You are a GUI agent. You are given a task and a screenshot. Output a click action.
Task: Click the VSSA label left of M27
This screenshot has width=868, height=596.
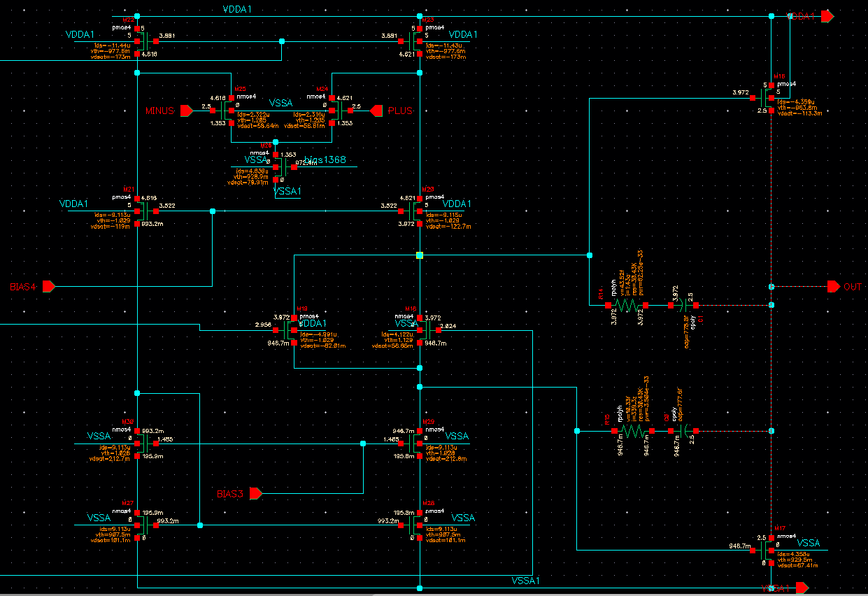99,518
